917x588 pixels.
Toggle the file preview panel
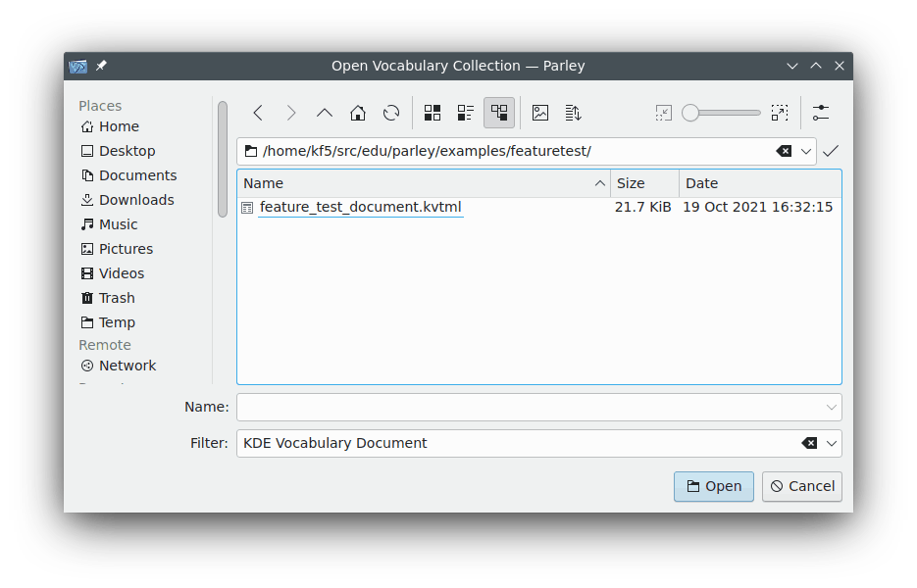point(540,113)
